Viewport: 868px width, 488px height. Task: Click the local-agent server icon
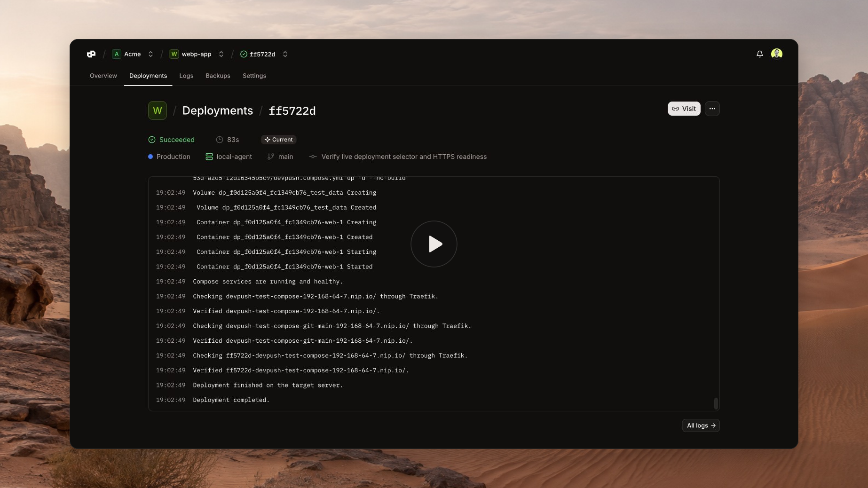pyautogui.click(x=209, y=157)
